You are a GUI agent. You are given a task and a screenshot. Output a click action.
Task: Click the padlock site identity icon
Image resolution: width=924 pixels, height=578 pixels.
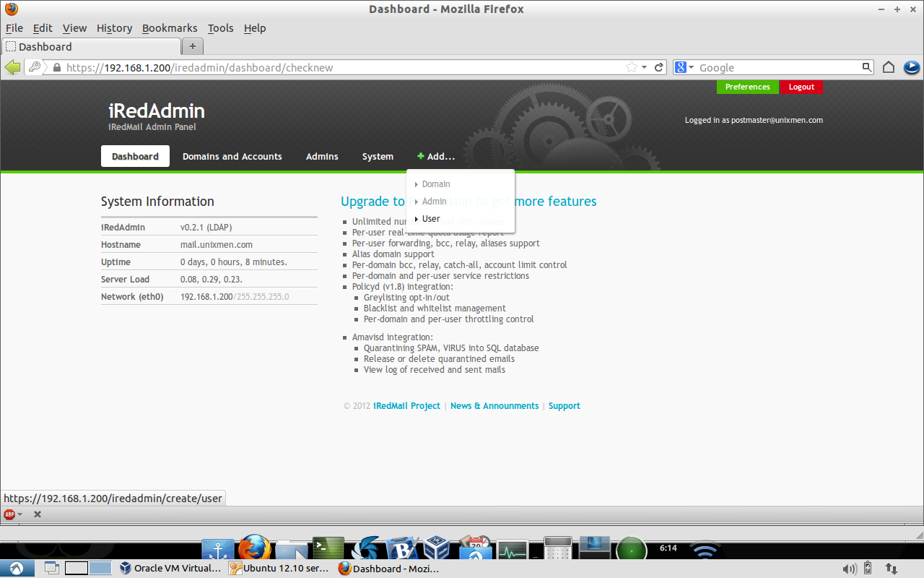57,67
